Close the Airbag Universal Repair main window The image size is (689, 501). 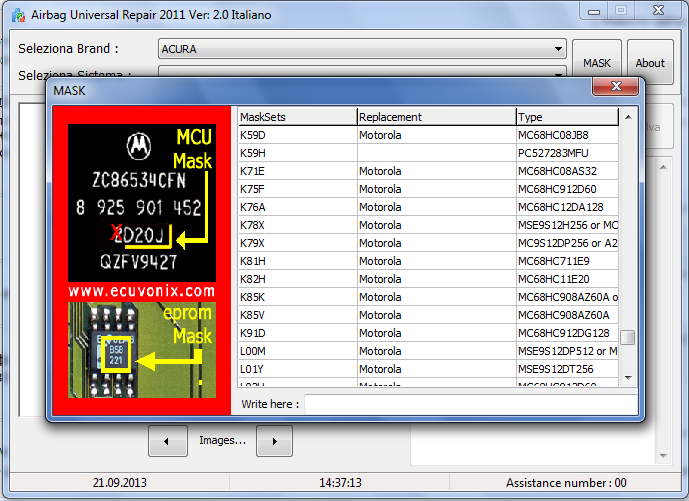(x=658, y=11)
